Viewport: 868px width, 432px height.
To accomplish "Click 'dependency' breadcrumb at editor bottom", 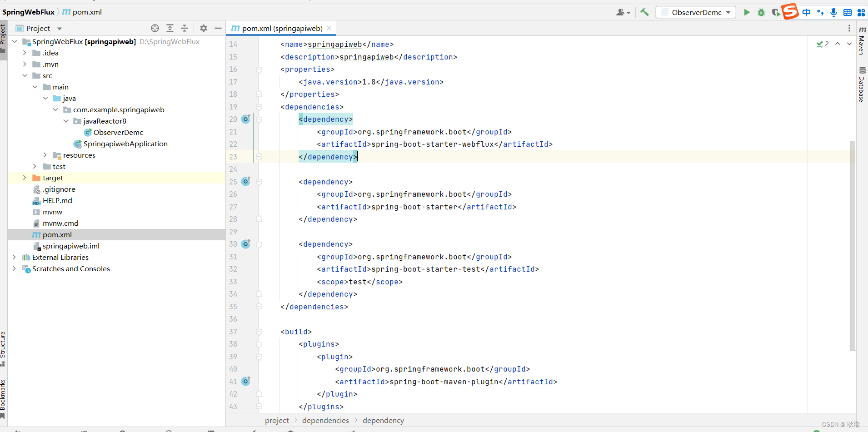I will point(383,420).
